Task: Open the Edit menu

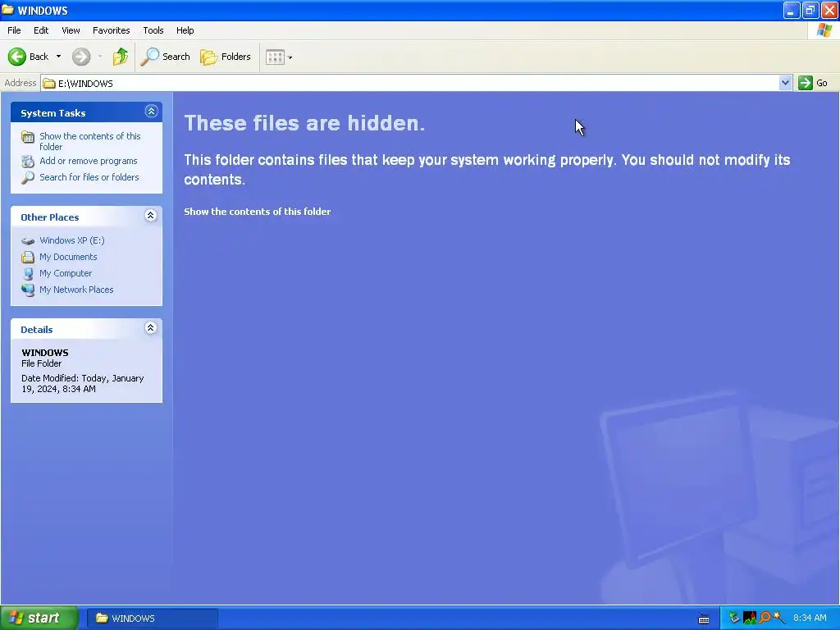Action: tap(41, 30)
